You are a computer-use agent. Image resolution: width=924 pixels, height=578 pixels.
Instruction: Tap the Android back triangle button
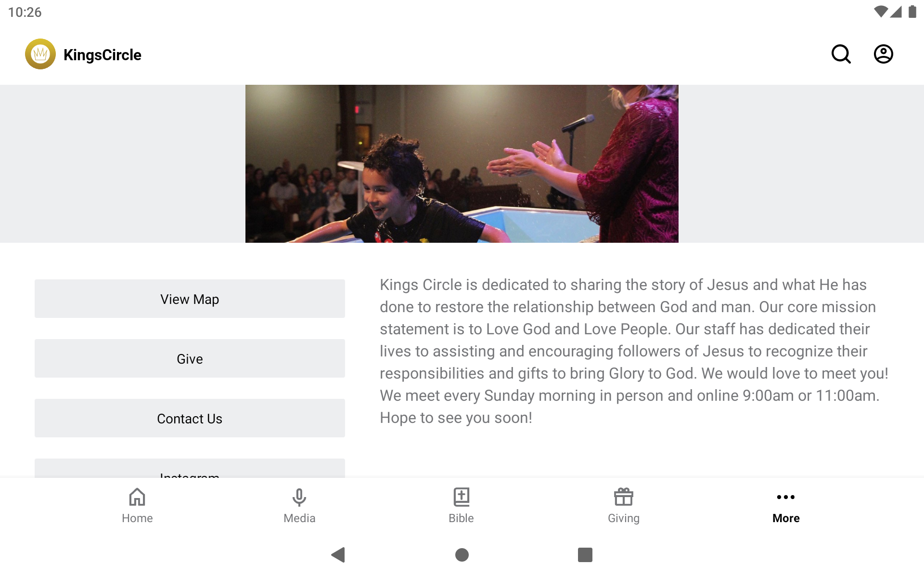point(338,555)
